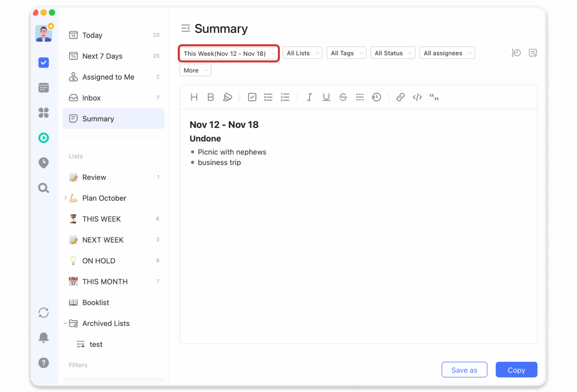Open the summary template icon near top right
Screen dimensions: 577x392
tap(533, 53)
